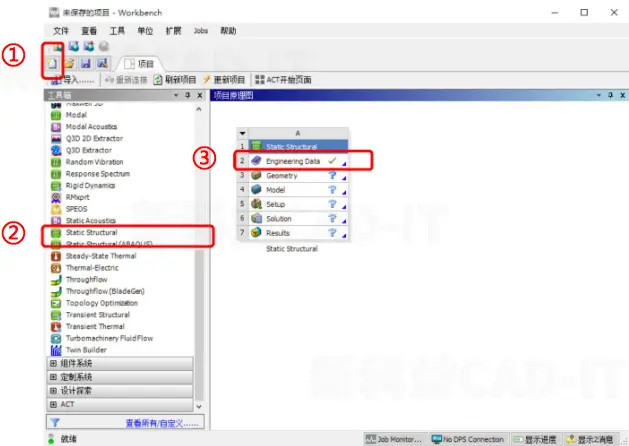This screenshot has width=629, height=446.
Task: Pin the 工具箱 toolbox panel
Action: 188,95
